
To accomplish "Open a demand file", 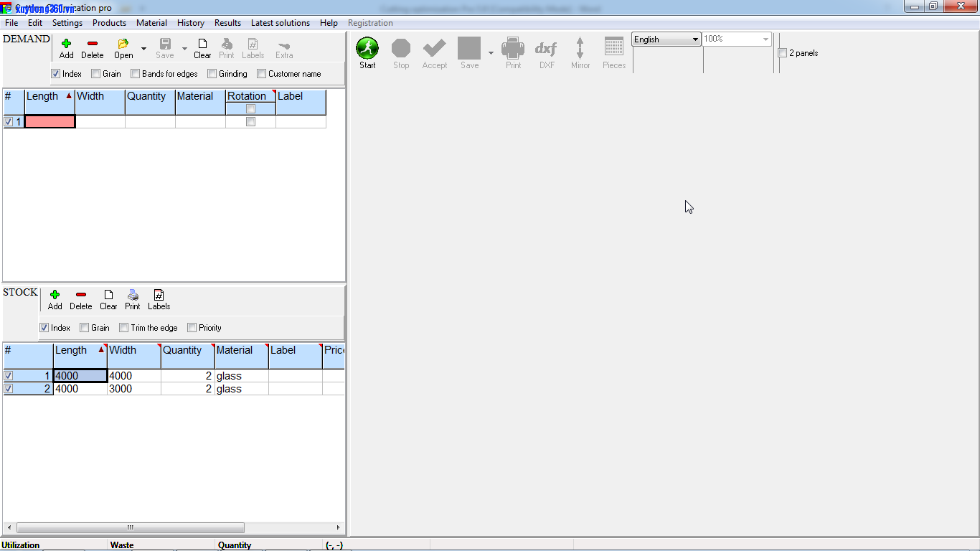I will click(x=123, y=48).
